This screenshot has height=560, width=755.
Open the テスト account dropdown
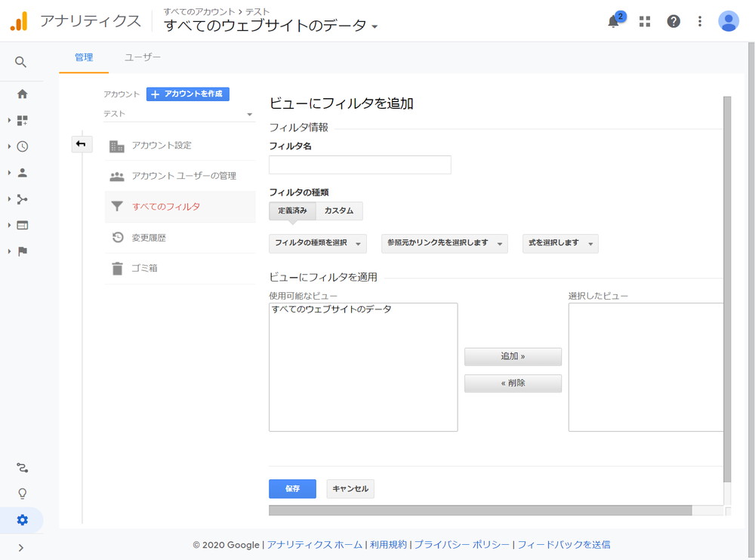click(x=179, y=114)
